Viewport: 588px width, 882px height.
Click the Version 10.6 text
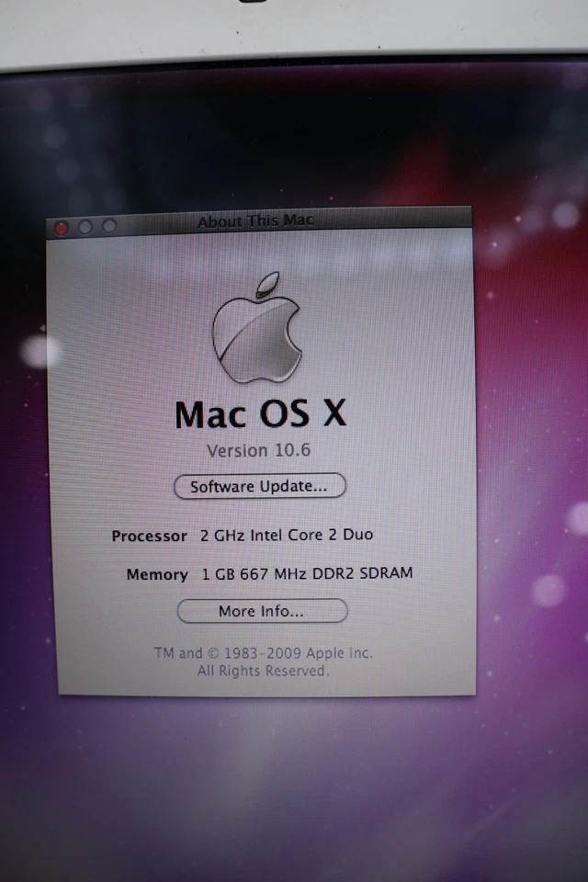[258, 450]
